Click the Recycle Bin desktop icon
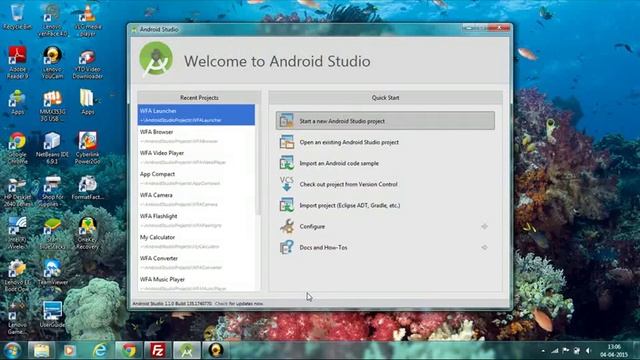Image resolution: width=640 pixels, height=360 pixels. [x=17, y=17]
